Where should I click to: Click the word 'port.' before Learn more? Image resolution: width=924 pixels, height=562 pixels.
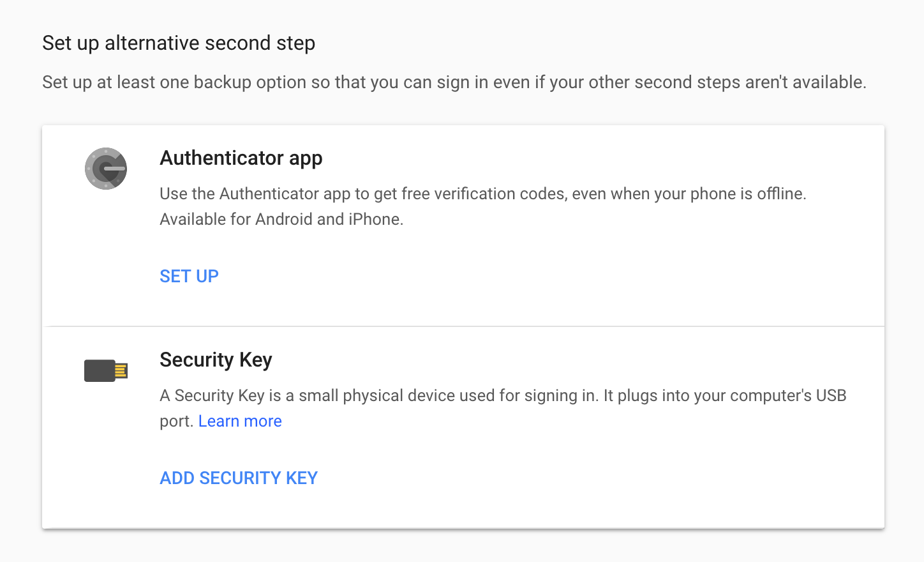coord(177,421)
